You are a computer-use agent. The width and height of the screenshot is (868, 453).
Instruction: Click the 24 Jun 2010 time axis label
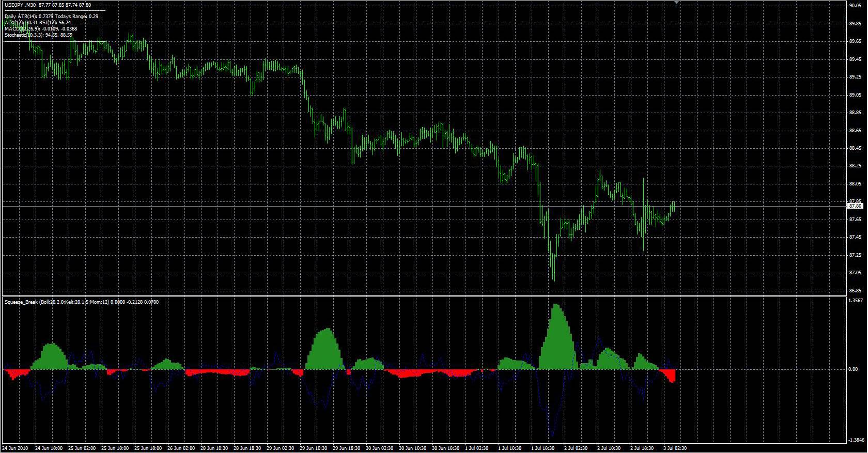pyautogui.click(x=14, y=448)
